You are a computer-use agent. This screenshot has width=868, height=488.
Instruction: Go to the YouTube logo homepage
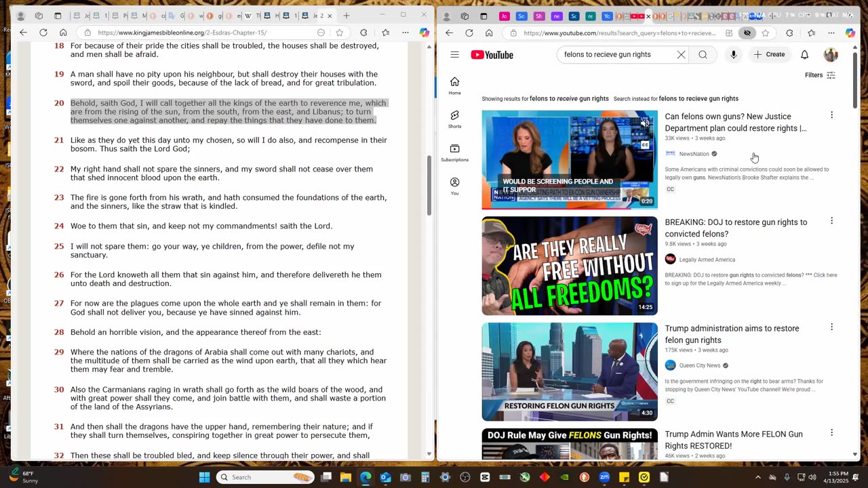492,55
